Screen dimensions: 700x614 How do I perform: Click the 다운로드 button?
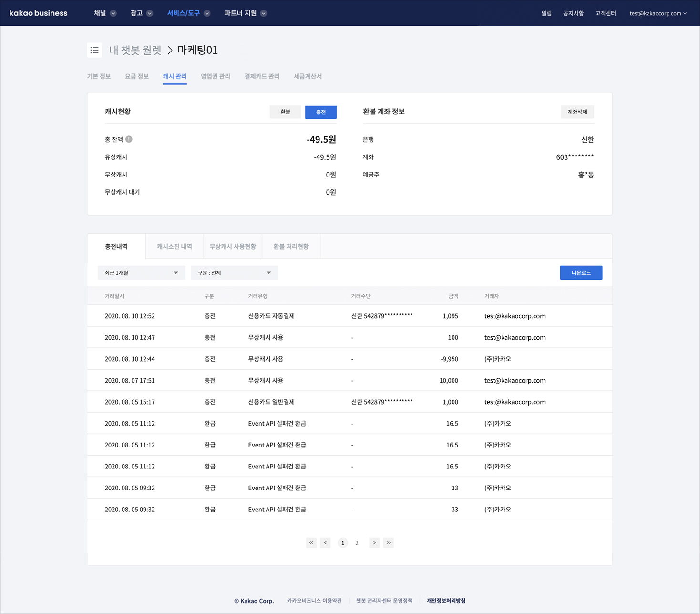(581, 273)
